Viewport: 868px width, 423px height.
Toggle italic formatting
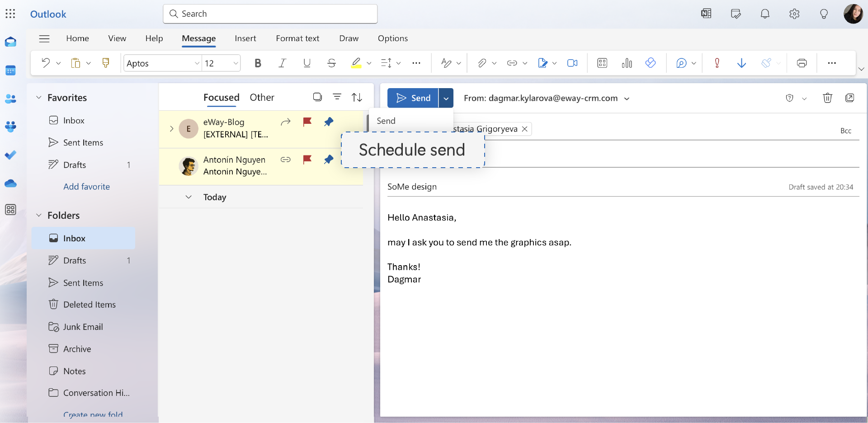[x=282, y=63]
